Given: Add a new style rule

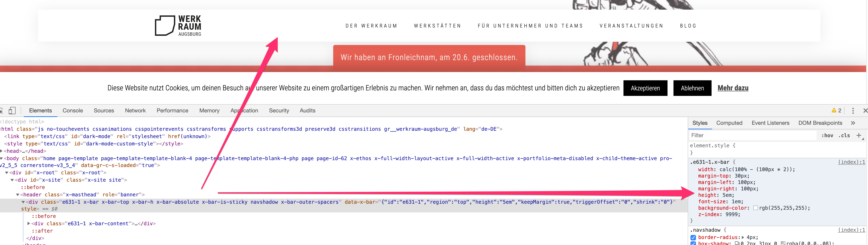Looking at the screenshot, I should click(859, 136).
